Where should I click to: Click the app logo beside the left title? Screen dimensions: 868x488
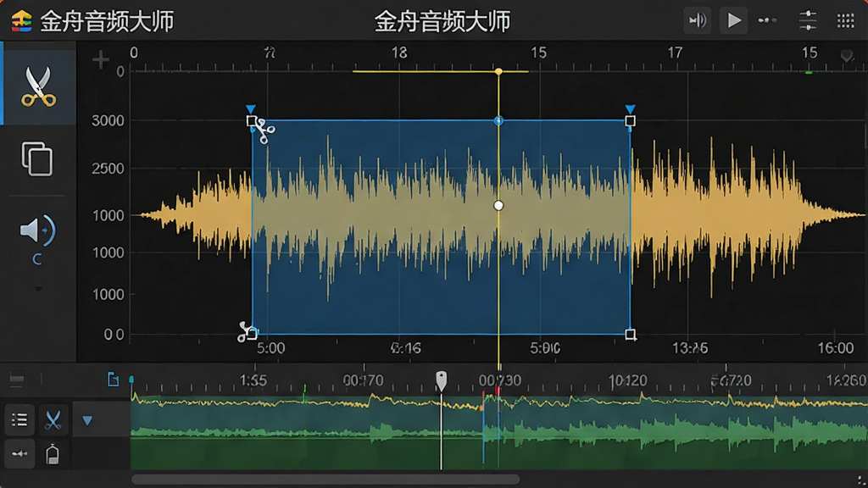pyautogui.click(x=21, y=21)
